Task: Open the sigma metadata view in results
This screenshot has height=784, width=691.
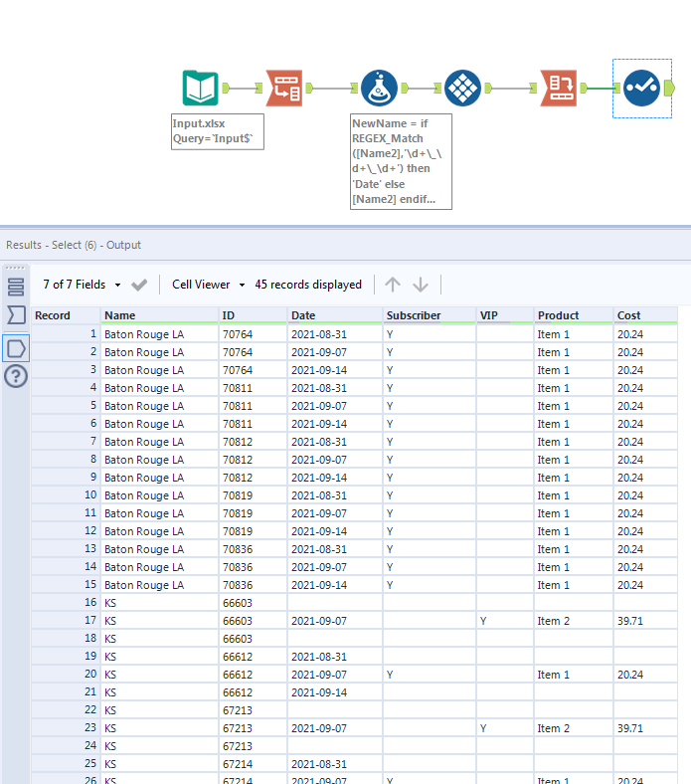Action: coord(16,316)
